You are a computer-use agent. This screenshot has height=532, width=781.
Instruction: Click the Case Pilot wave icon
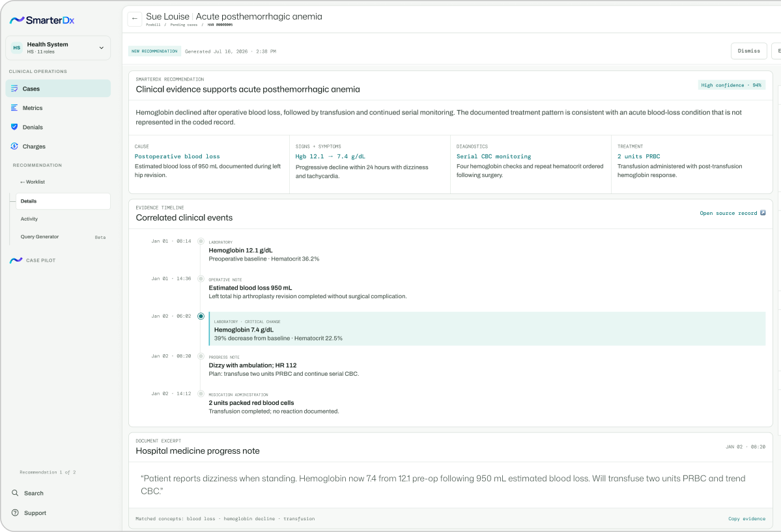point(16,260)
